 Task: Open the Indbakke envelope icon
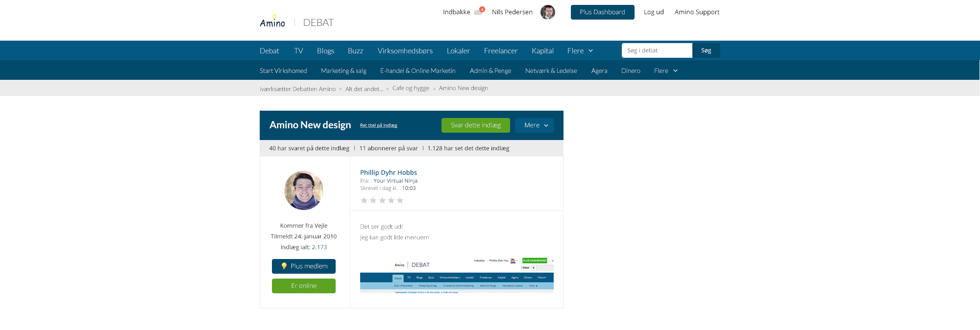coord(479,12)
